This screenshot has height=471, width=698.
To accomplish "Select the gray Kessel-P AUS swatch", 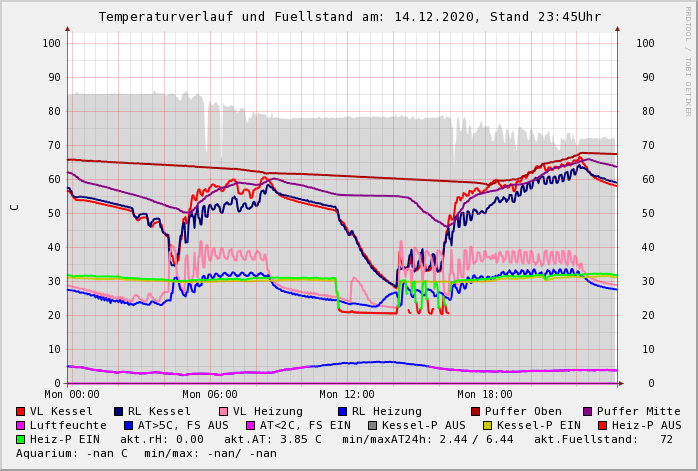I will click(372, 425).
